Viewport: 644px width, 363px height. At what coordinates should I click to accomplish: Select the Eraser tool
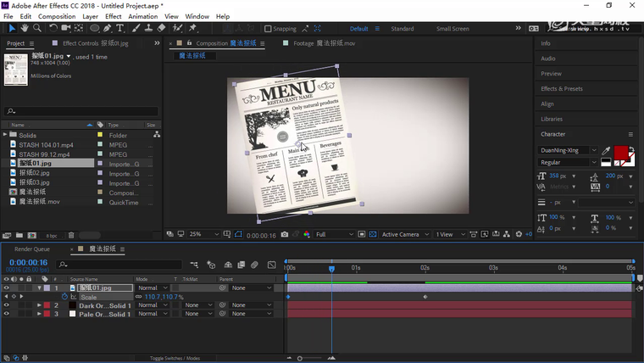pos(161,28)
